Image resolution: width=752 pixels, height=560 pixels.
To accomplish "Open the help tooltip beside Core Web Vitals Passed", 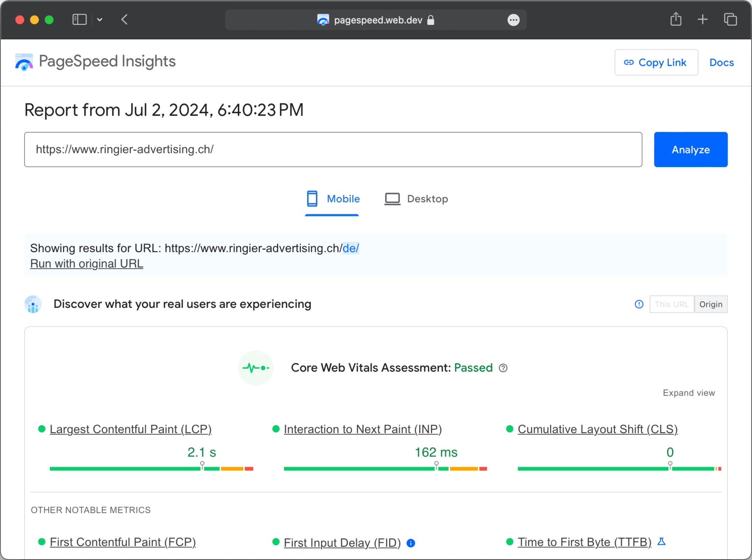I will (x=503, y=368).
